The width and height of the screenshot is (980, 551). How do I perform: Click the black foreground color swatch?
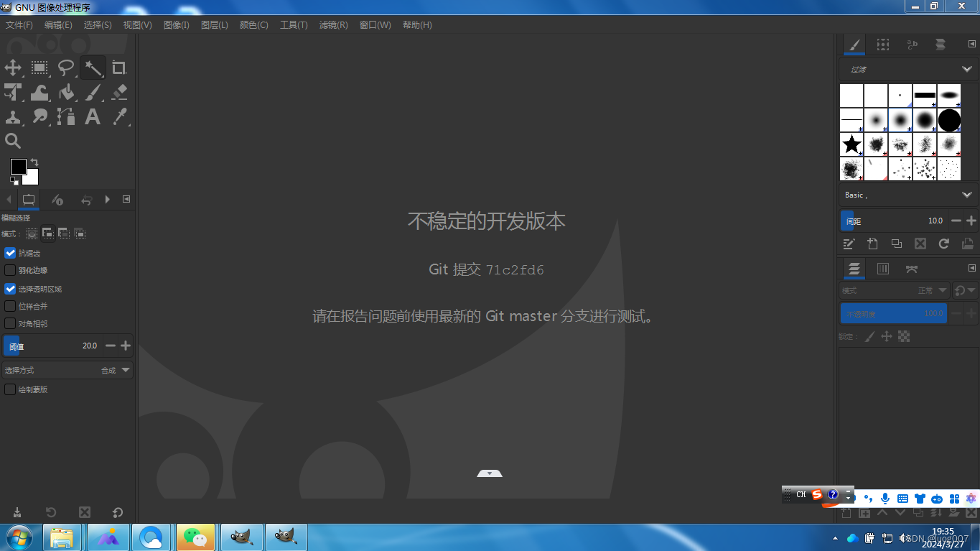pos(19,167)
